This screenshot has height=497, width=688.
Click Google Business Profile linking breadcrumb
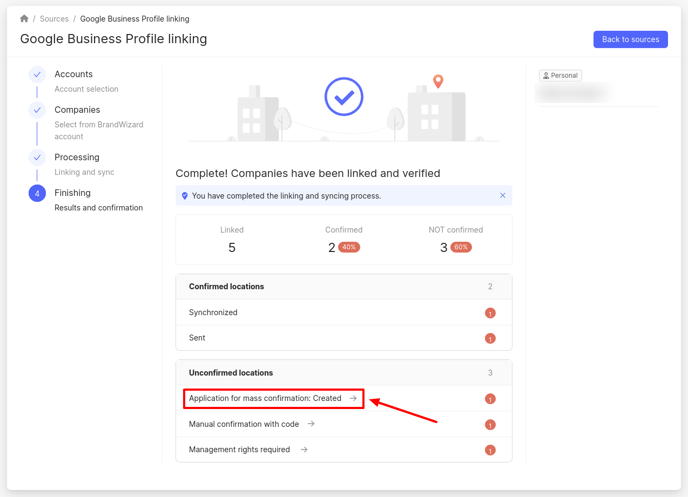pyautogui.click(x=135, y=19)
